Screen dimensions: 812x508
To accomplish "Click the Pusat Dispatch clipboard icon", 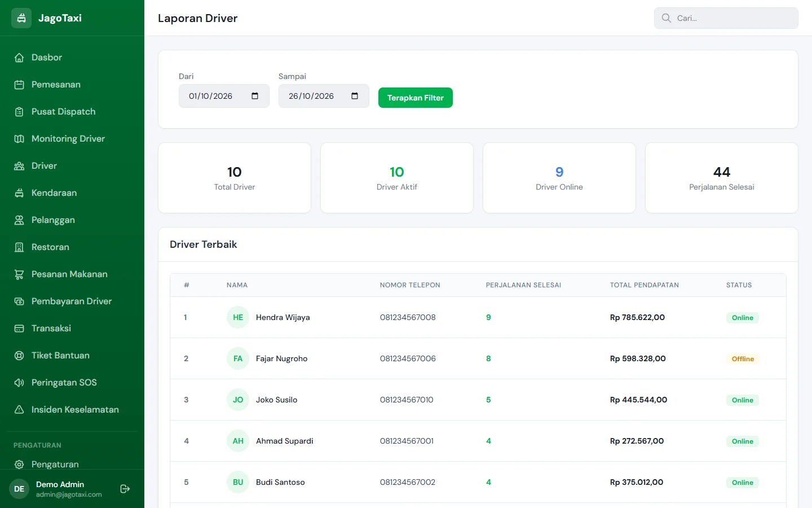I will pos(19,112).
